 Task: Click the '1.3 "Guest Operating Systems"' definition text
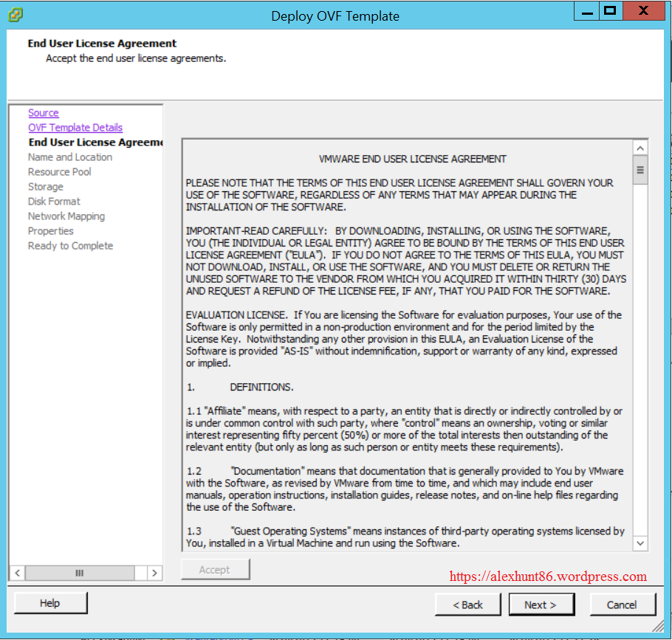269,531
